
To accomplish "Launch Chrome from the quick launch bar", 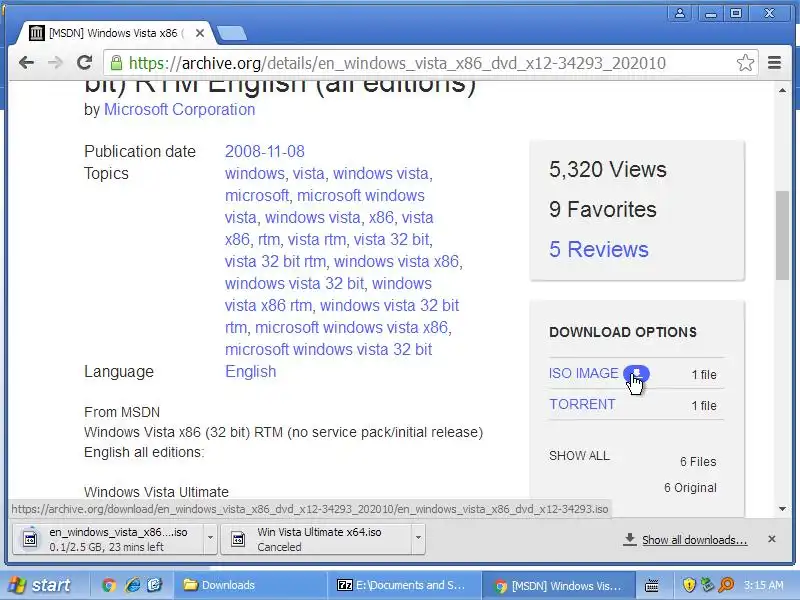I will (109, 585).
